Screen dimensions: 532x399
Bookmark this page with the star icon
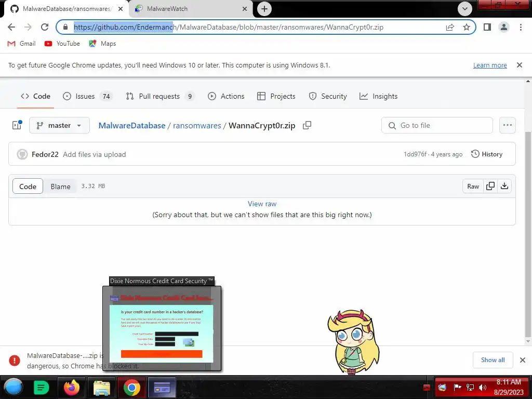pyautogui.click(x=467, y=27)
